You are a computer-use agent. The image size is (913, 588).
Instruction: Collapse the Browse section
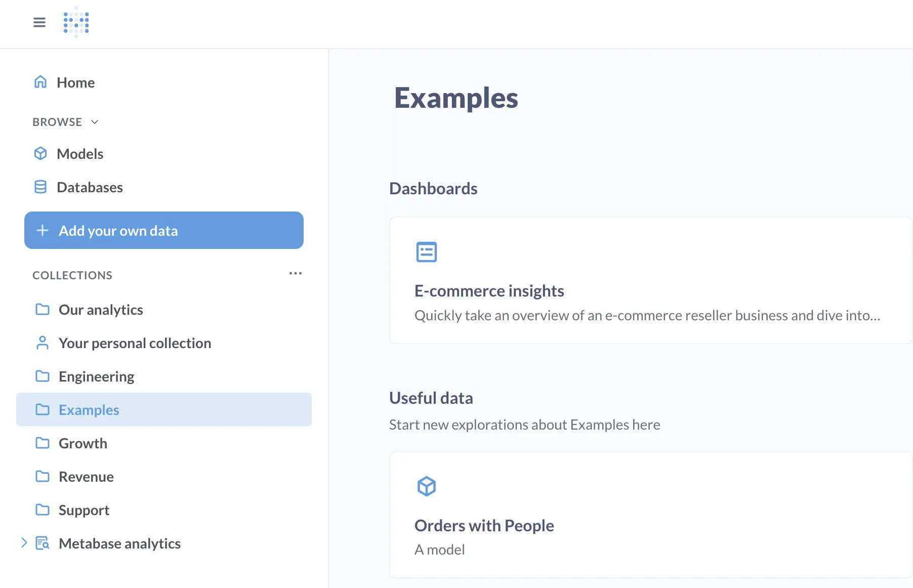pyautogui.click(x=95, y=122)
